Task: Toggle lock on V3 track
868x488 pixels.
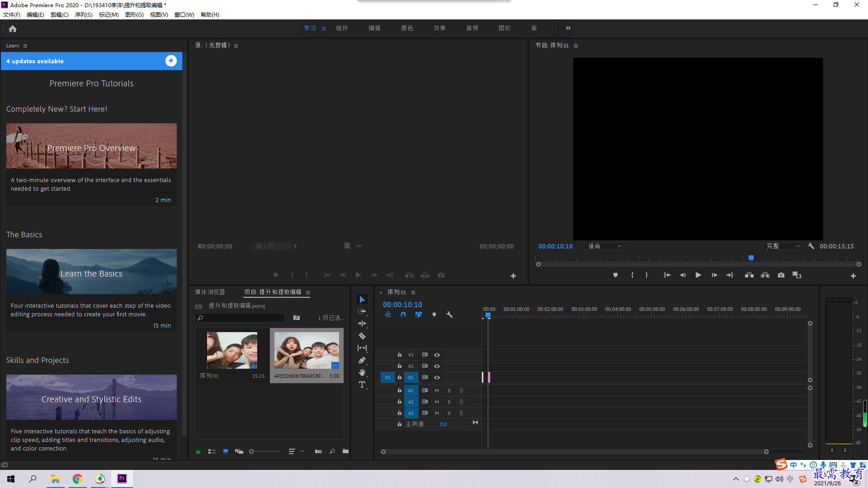Action: [x=399, y=355]
